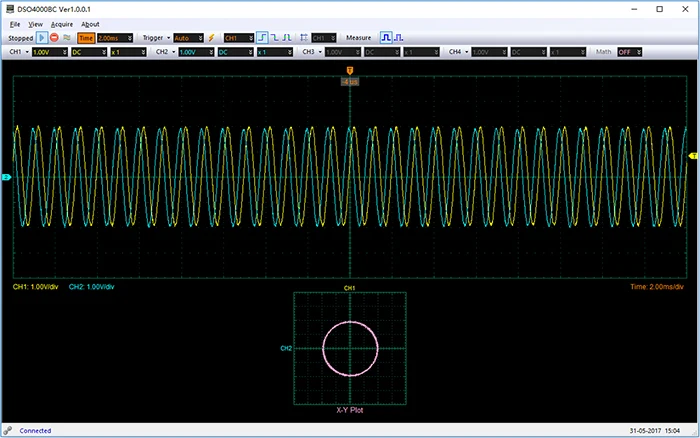Image resolution: width=700 pixels, height=438 pixels.
Task: Click the green auto-set waveform icon
Action: (x=67, y=37)
